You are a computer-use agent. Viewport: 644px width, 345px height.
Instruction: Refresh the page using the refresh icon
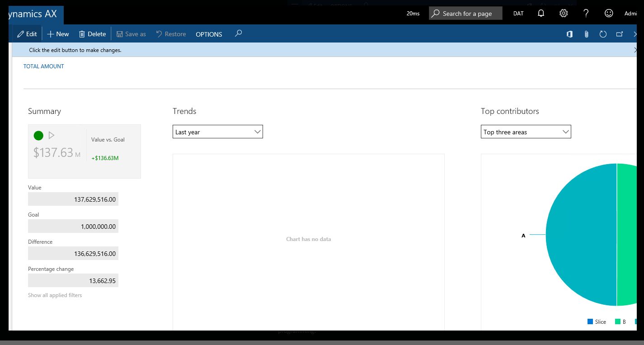point(603,34)
